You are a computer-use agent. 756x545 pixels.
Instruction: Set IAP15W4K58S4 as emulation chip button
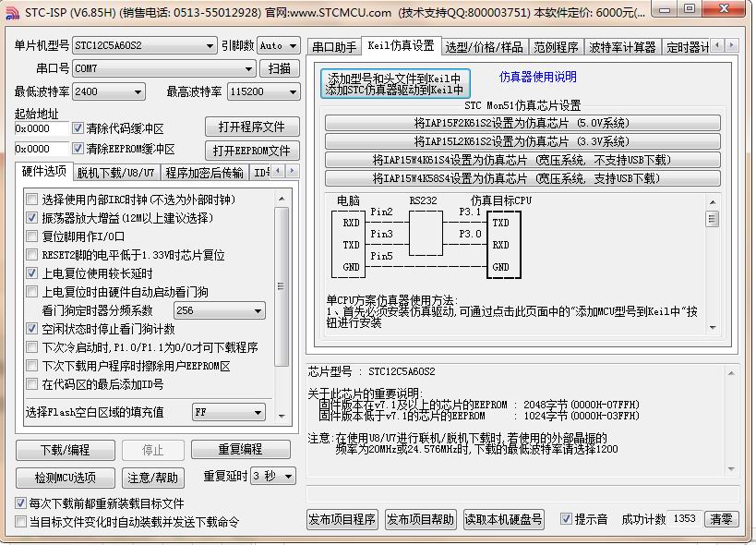tap(522, 178)
